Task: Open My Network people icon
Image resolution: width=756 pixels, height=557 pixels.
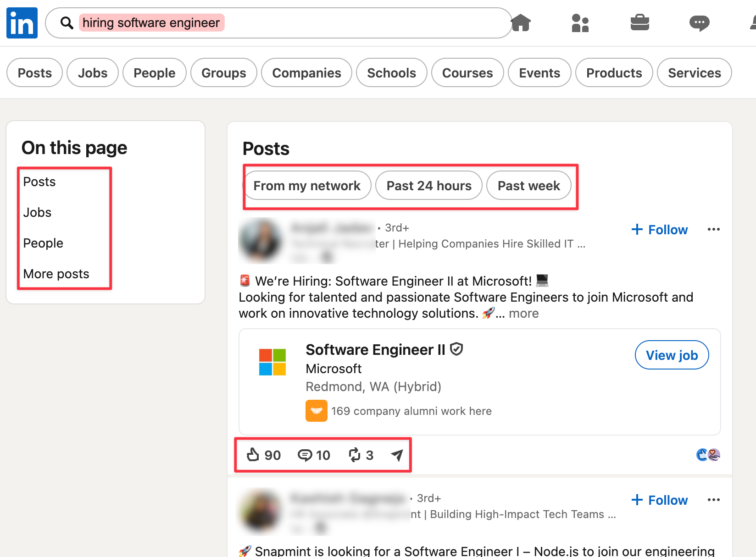Action: [x=580, y=23]
